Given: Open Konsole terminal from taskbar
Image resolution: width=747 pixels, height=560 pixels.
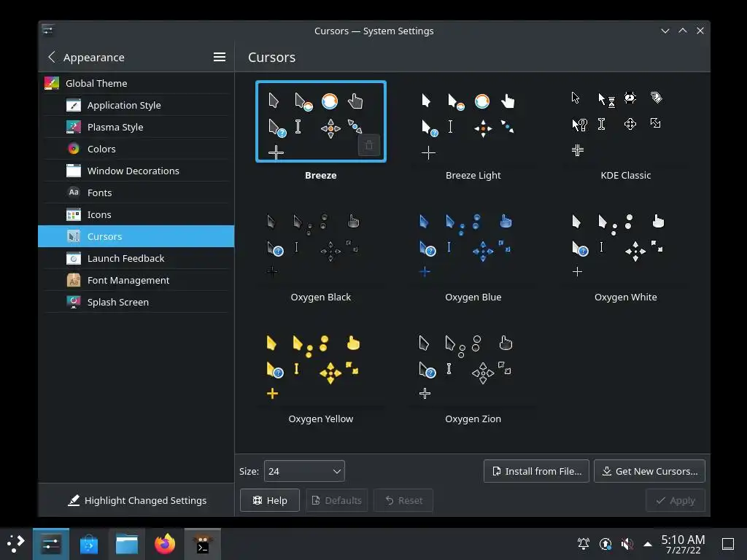Looking at the screenshot, I should pos(203,544).
